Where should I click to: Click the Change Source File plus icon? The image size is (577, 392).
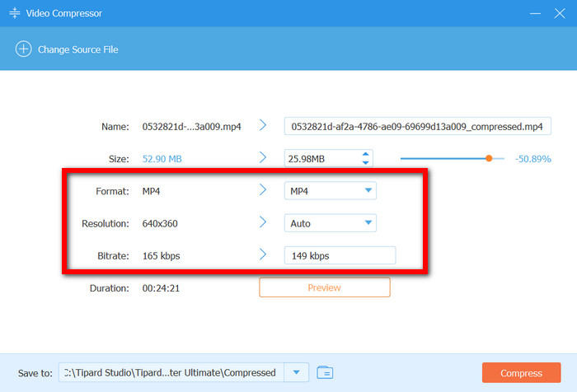click(x=23, y=49)
